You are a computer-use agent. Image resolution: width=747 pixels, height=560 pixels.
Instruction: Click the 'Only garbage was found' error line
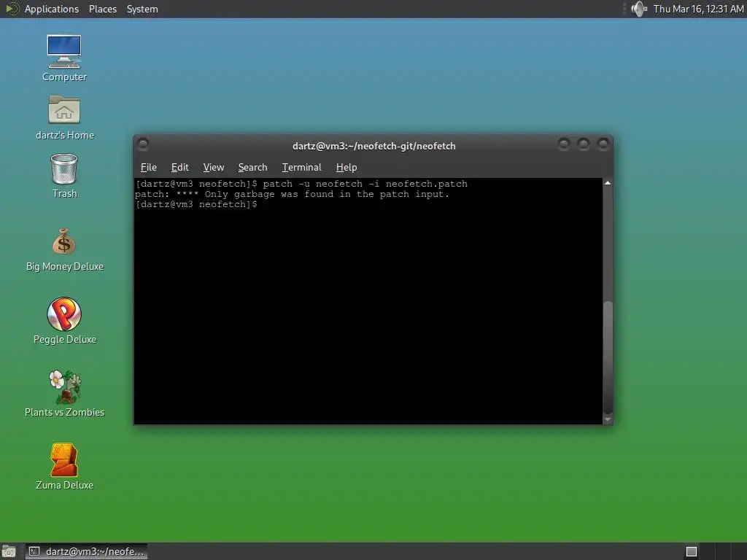click(292, 194)
